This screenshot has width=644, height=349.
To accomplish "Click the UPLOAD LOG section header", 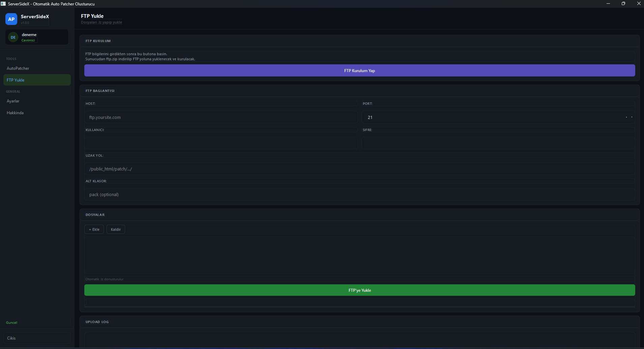I will [x=97, y=322].
